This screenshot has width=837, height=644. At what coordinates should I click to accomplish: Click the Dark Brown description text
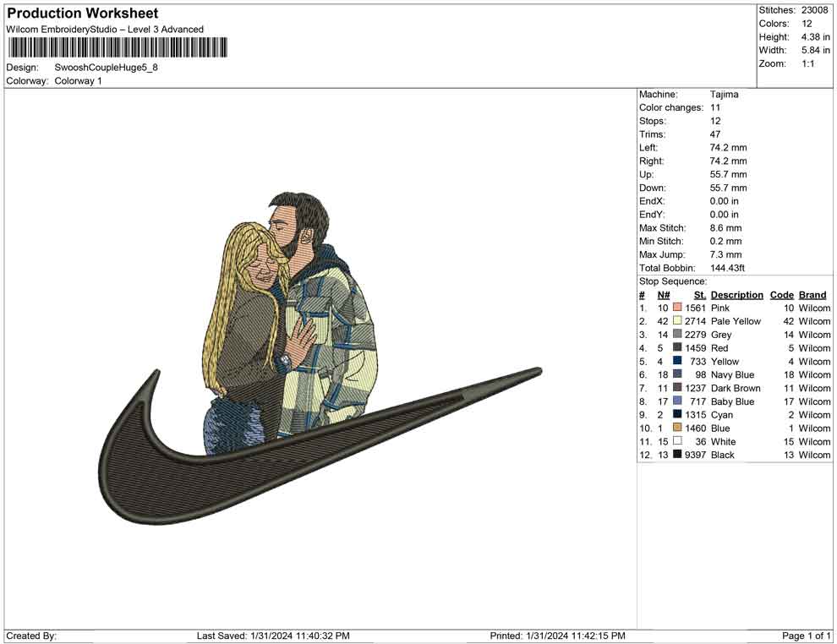pos(736,388)
